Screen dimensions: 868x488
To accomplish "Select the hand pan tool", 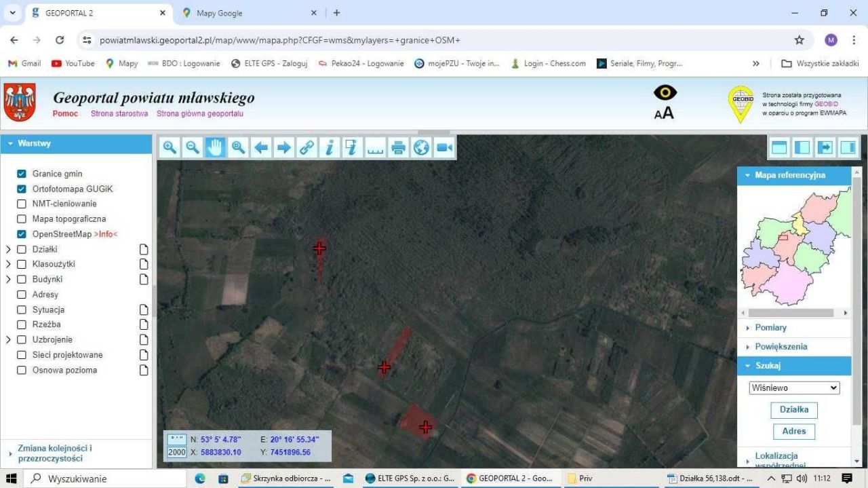I will coord(215,147).
